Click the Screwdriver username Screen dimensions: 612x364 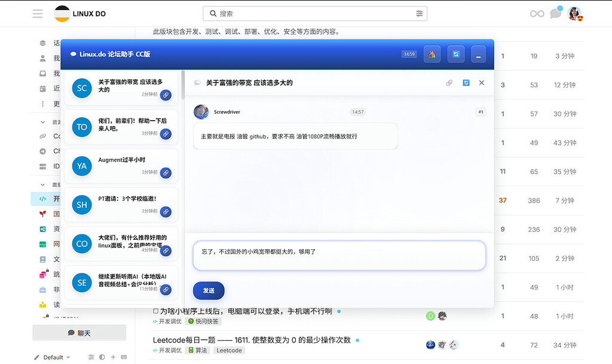point(227,112)
